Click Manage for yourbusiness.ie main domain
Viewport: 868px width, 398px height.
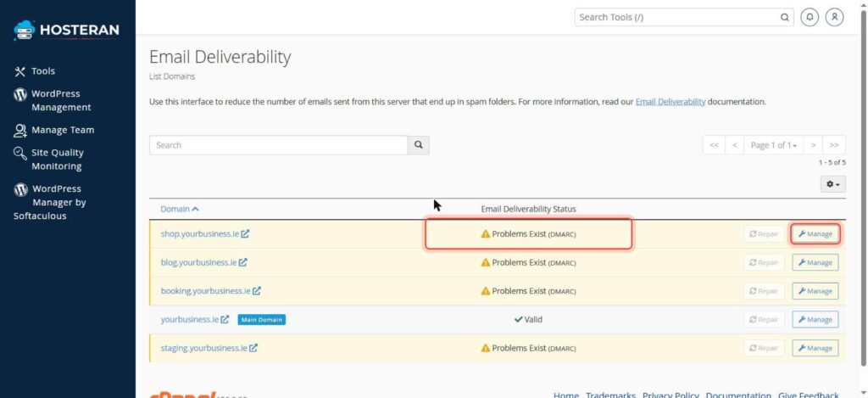click(x=815, y=319)
